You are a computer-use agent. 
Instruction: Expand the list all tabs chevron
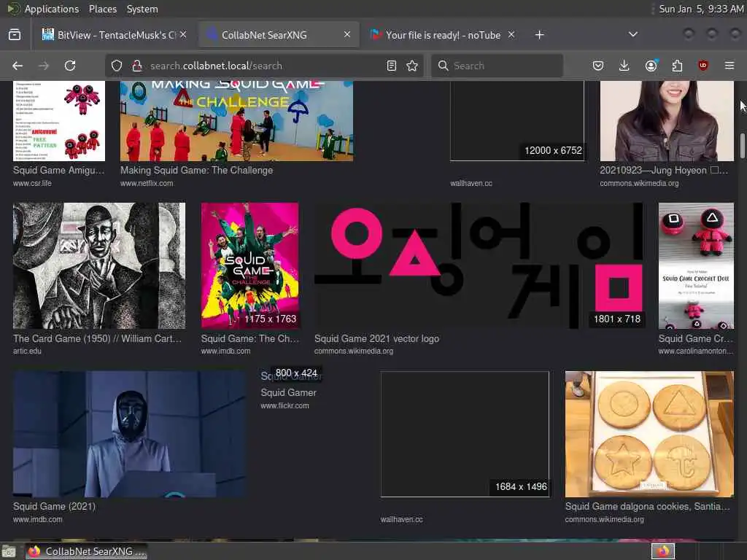632,34
